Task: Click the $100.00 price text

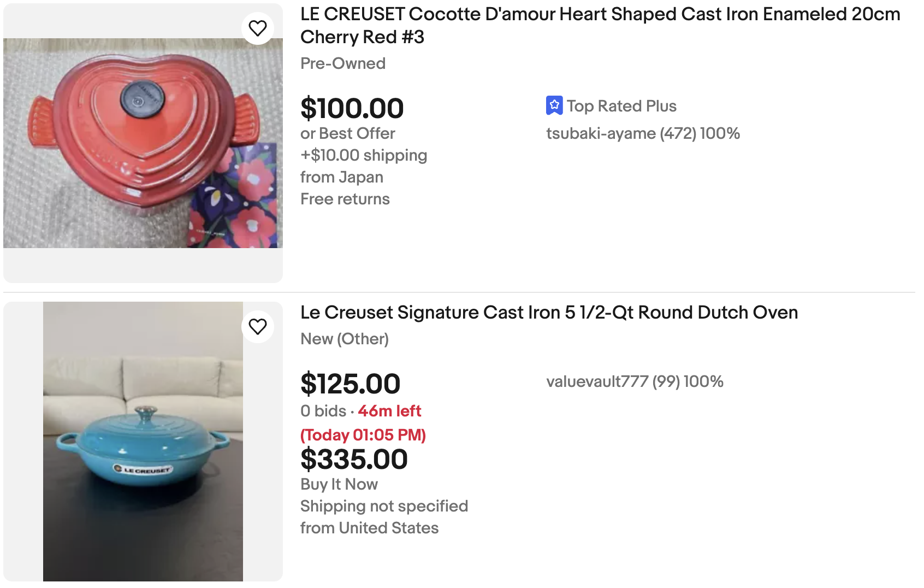Action: [352, 108]
